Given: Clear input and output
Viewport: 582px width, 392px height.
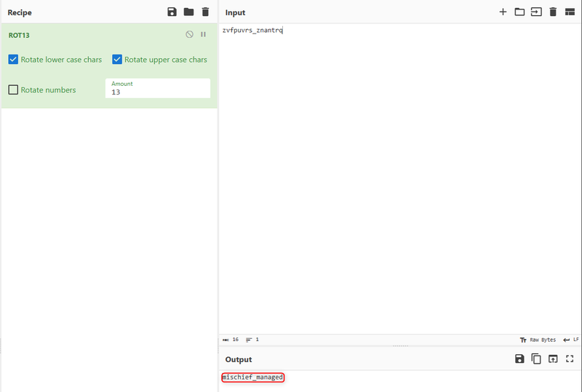Looking at the screenshot, I should [x=553, y=12].
